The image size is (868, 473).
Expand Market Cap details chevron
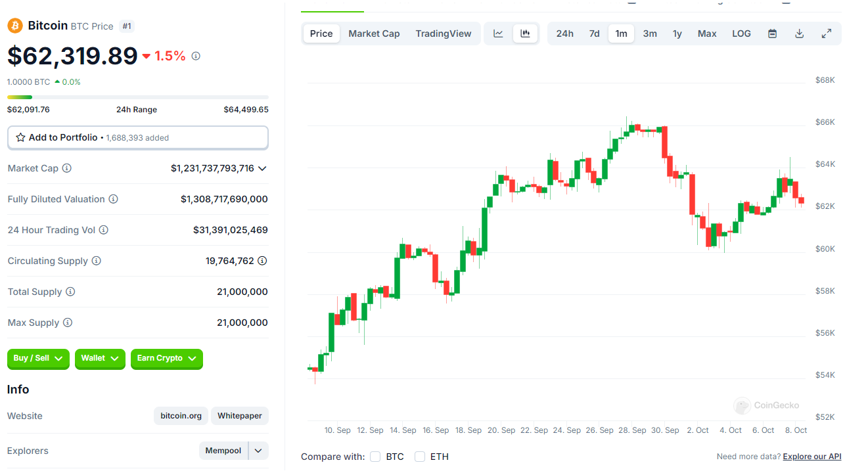coord(262,168)
